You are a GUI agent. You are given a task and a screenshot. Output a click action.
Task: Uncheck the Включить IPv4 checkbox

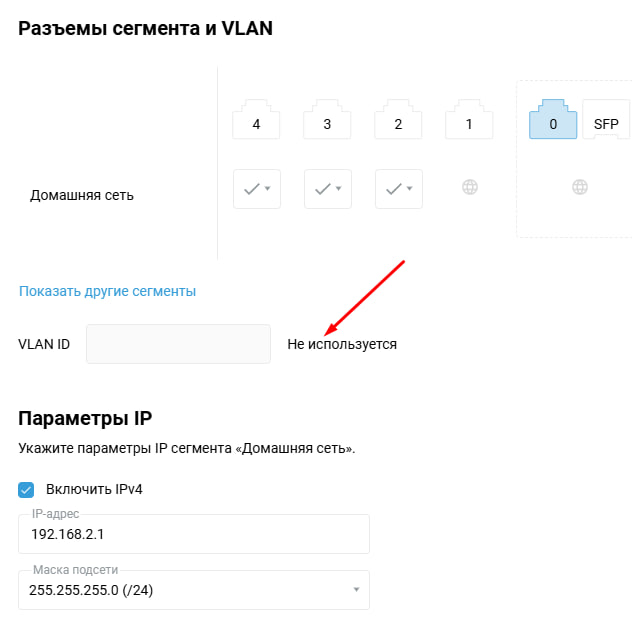click(x=26, y=490)
